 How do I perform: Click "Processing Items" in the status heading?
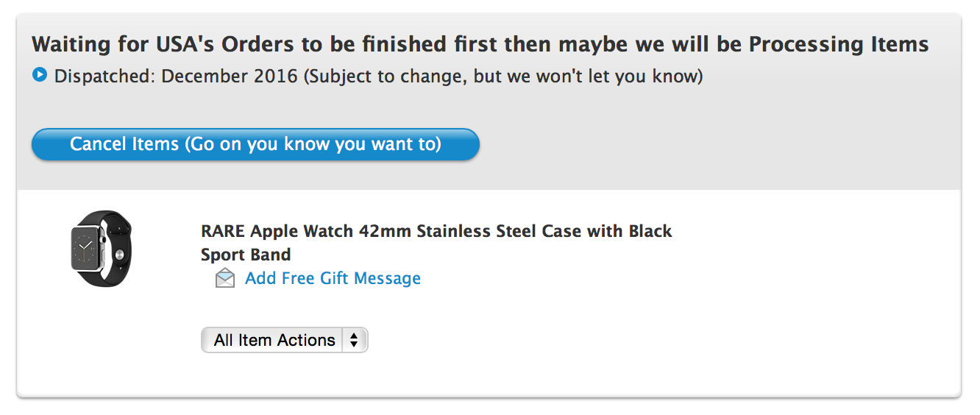coord(839,44)
